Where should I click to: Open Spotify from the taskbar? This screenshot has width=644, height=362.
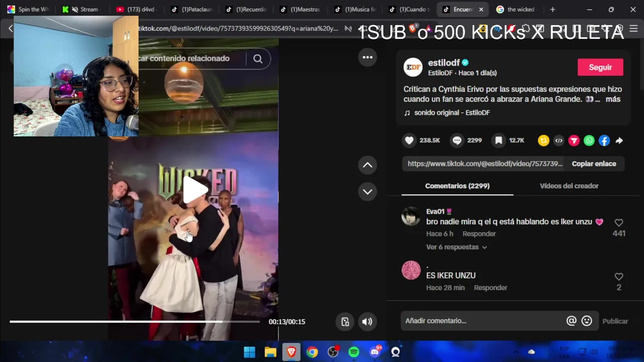pyautogui.click(x=354, y=352)
